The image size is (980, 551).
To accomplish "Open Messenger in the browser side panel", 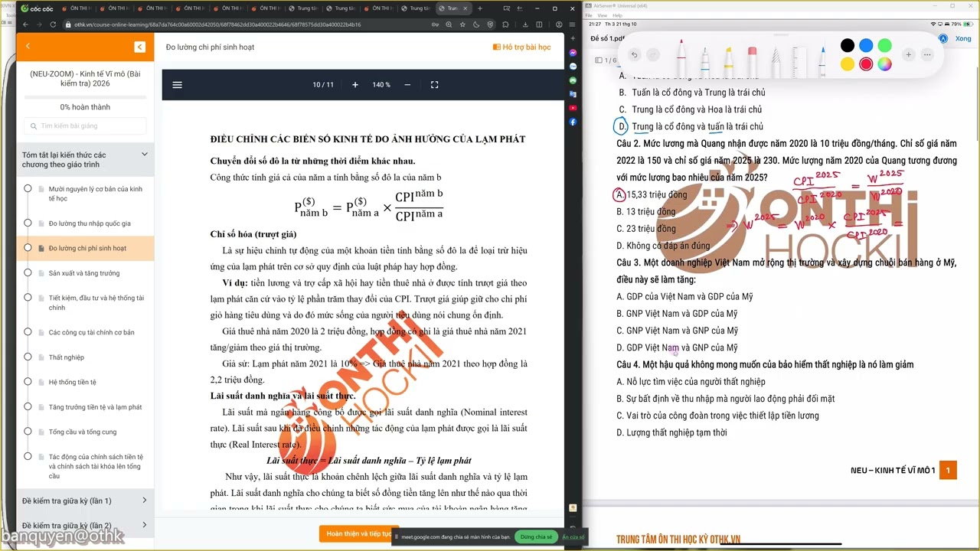I will coord(573,53).
